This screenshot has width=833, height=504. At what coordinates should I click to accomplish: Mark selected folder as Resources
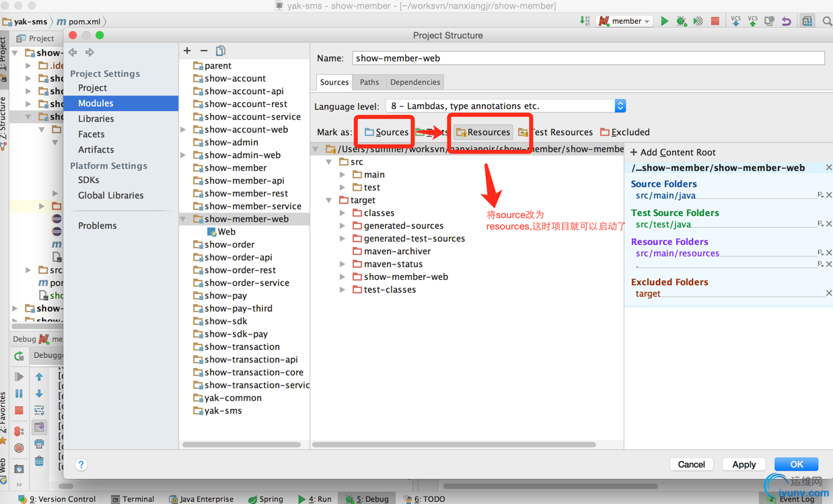(482, 132)
